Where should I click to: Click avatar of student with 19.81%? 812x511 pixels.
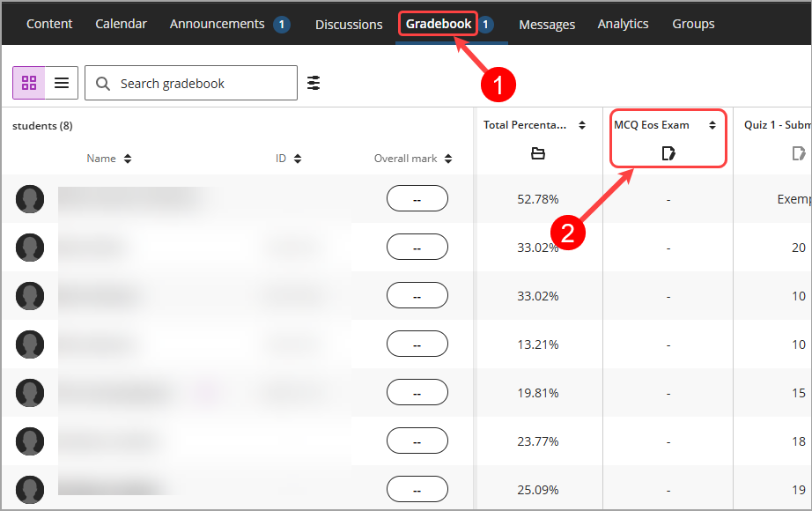[30, 393]
